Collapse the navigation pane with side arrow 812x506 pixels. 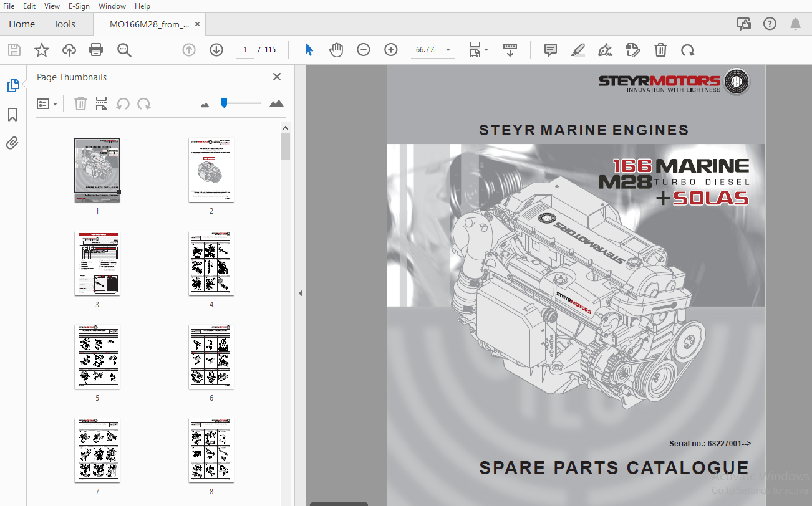click(x=300, y=293)
